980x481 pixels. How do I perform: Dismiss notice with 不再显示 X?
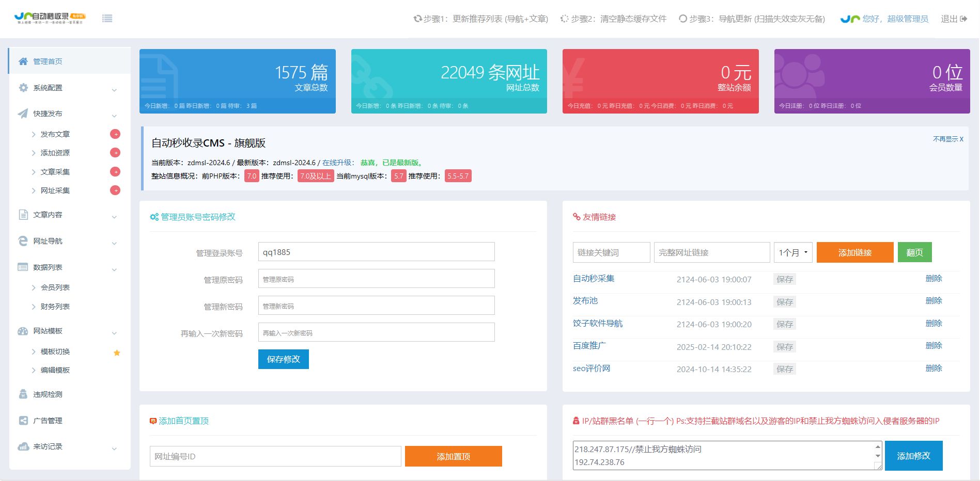coord(948,139)
